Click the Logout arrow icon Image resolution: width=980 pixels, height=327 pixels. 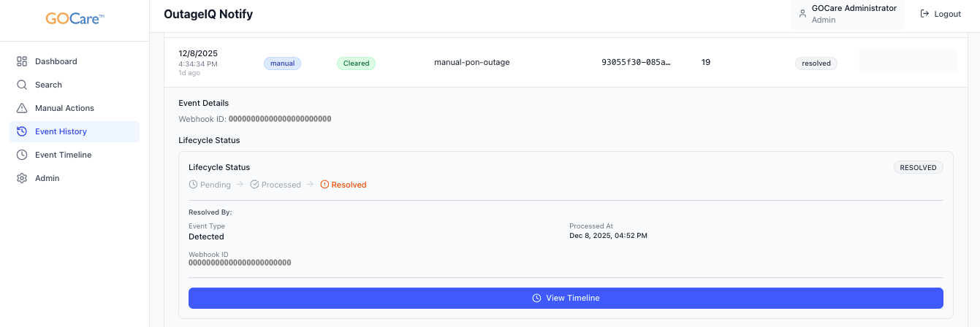click(924, 14)
